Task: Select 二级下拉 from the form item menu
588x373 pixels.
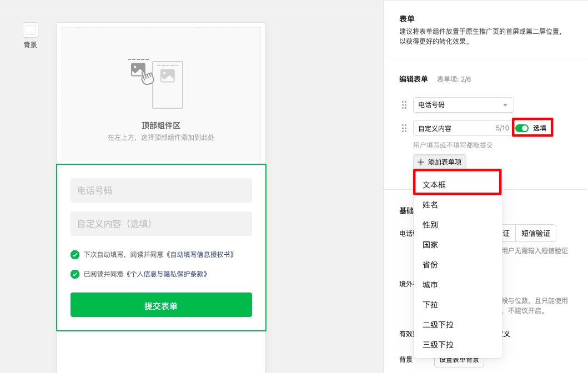Action: [x=438, y=325]
